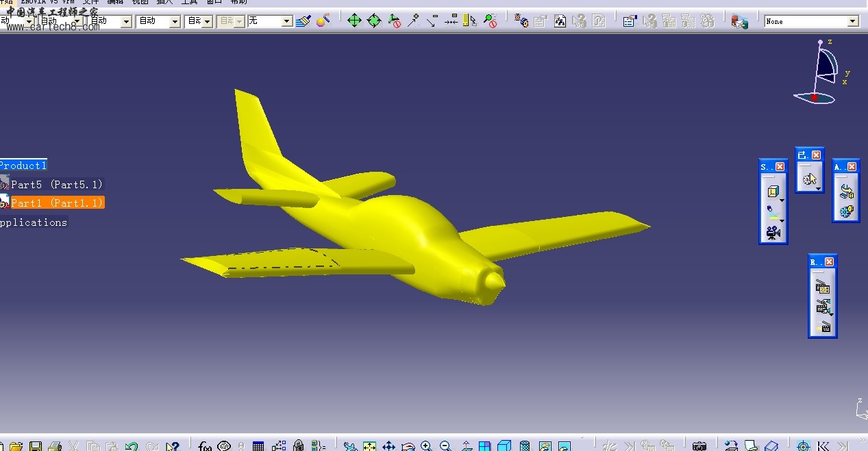
Task: Click the first icon in the R floating toolbar
Action: coord(823,287)
